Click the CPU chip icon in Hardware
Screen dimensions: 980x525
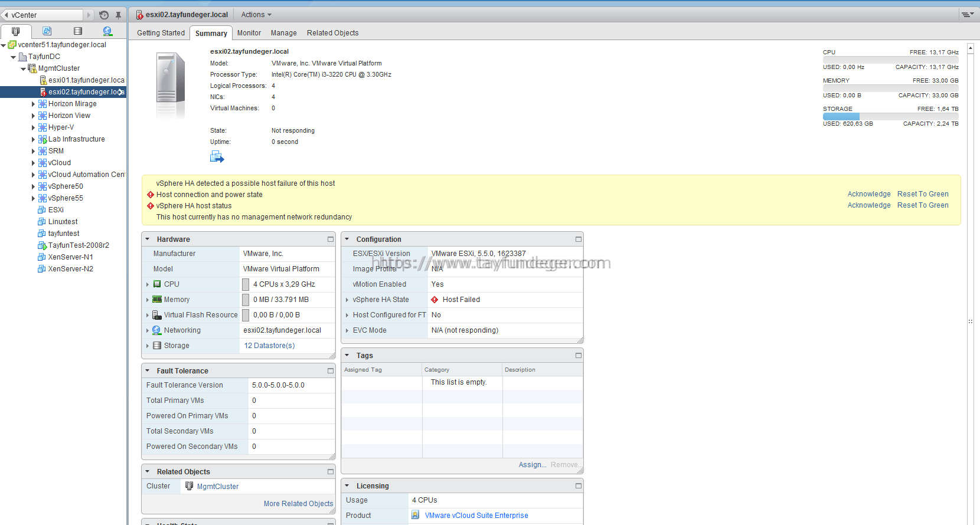click(157, 284)
